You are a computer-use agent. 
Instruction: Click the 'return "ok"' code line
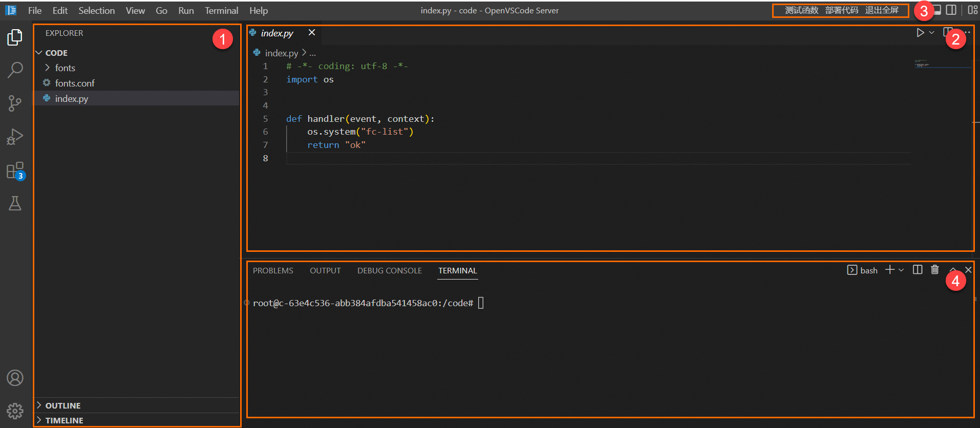[336, 145]
